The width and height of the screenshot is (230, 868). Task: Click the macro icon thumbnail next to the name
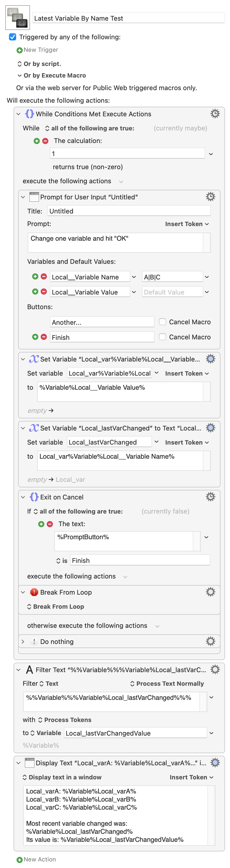pos(18,18)
